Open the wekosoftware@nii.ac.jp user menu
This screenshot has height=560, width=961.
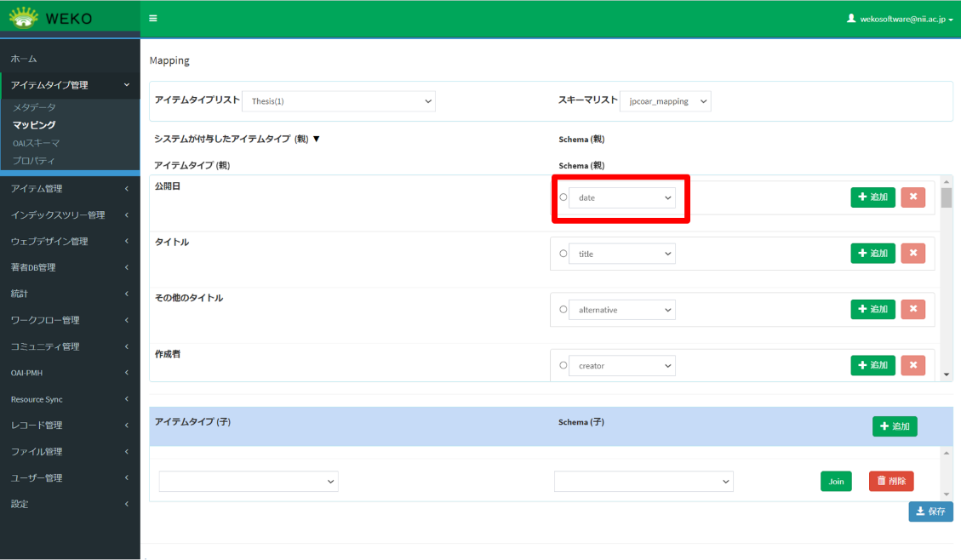coord(900,18)
